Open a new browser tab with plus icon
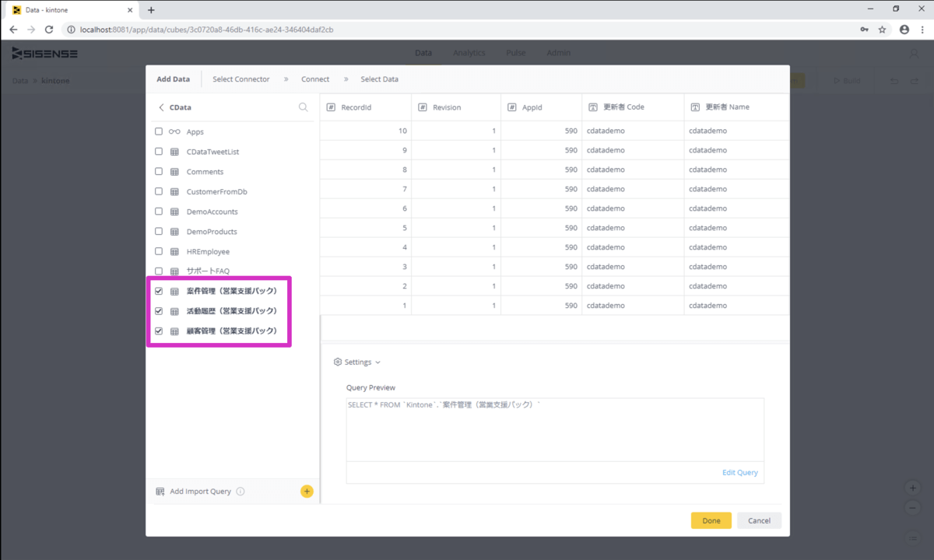Image resolution: width=934 pixels, height=560 pixels. coord(151,10)
